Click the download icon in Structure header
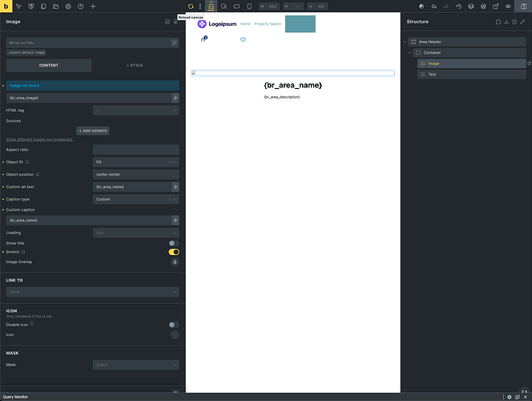532x401 pixels. point(506,22)
